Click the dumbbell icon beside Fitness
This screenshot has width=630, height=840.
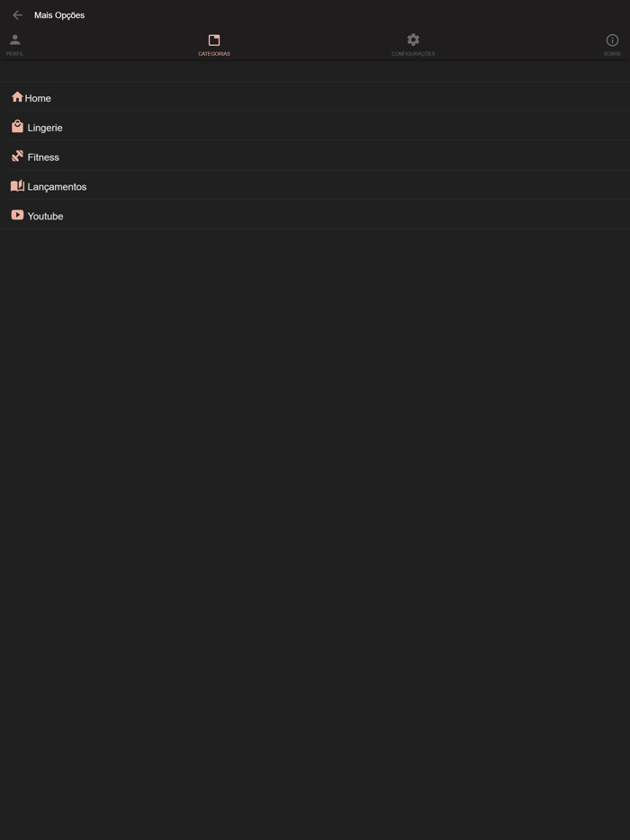point(17,156)
